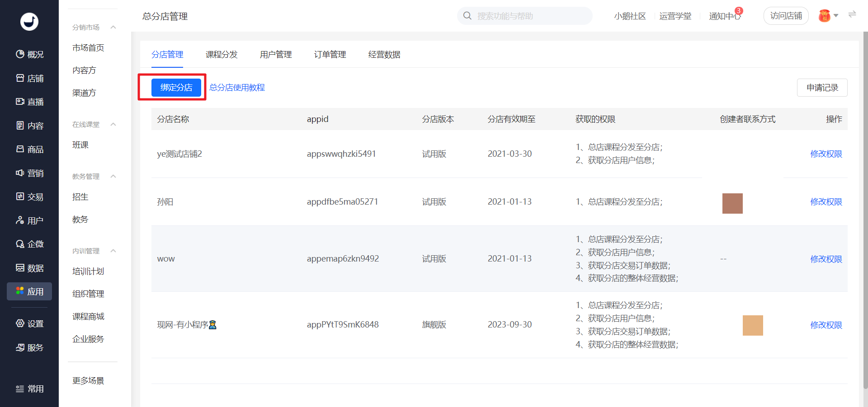Image resolution: width=868 pixels, height=407 pixels.
Task: Click creator contact image for 孙阳
Action: [x=732, y=203]
